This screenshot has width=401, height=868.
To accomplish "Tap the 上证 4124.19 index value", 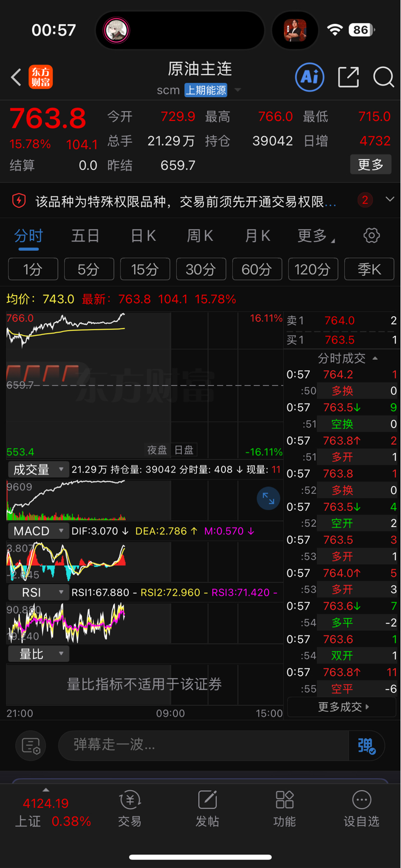I will 46,803.
